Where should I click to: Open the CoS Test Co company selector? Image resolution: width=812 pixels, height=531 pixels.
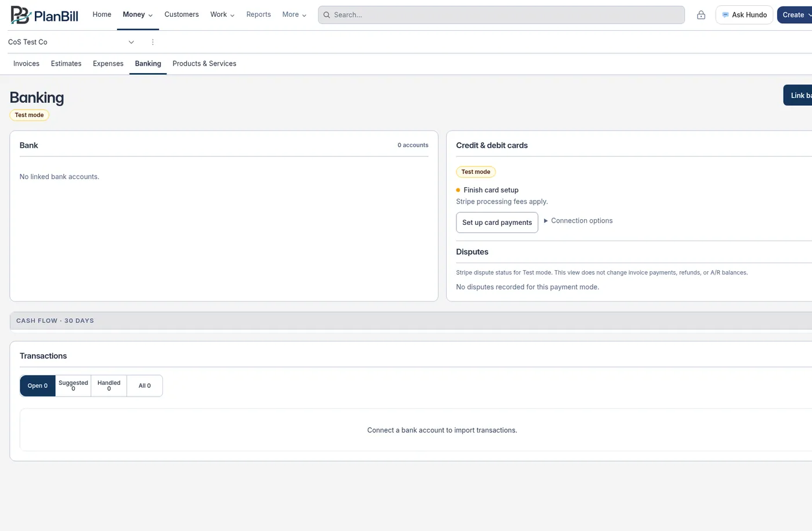click(71, 42)
